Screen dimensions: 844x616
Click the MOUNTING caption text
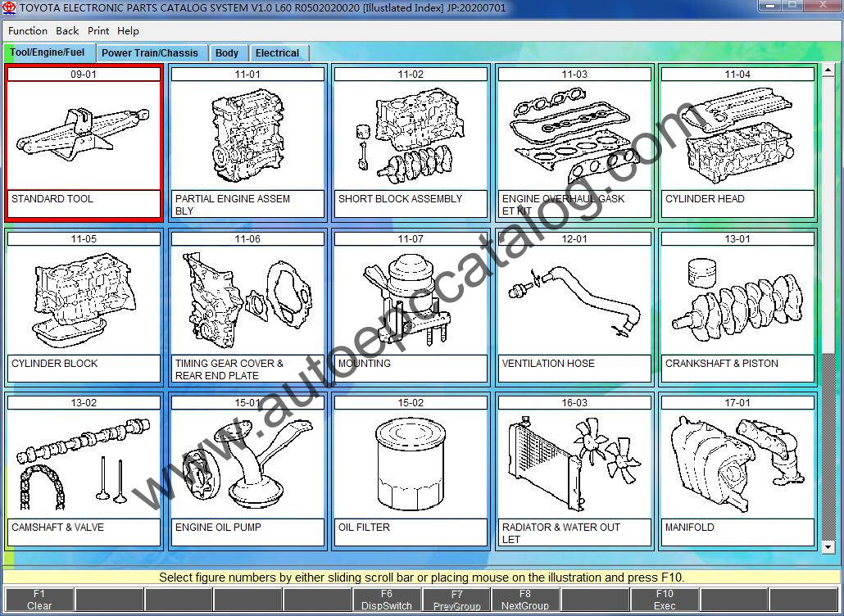(365, 363)
